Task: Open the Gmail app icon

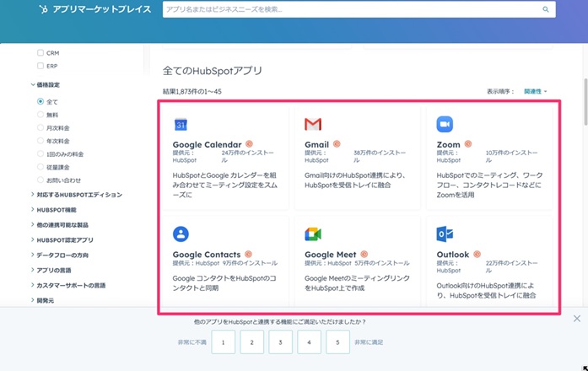Action: pyautogui.click(x=313, y=124)
